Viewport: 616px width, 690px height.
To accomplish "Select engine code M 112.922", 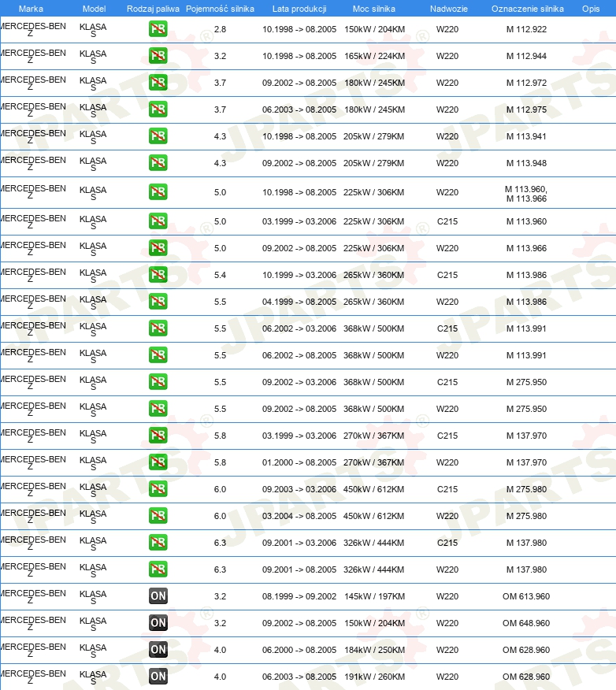I will coord(526,29).
